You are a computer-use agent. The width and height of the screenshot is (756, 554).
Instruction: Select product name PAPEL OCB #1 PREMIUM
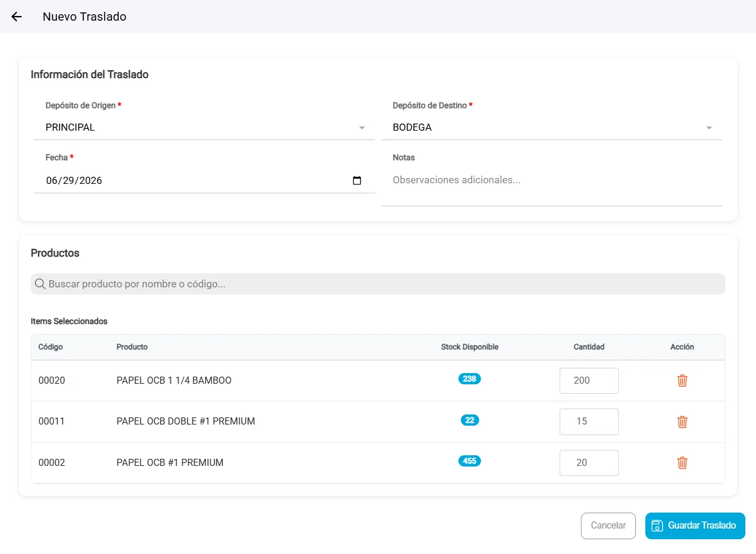pos(170,463)
